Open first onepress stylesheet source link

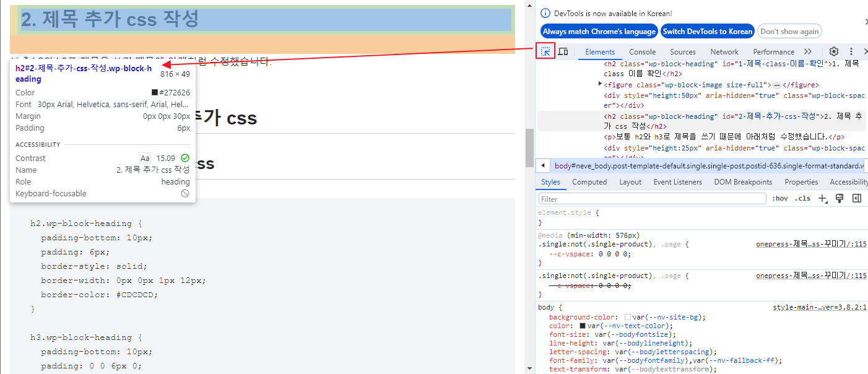[811, 244]
